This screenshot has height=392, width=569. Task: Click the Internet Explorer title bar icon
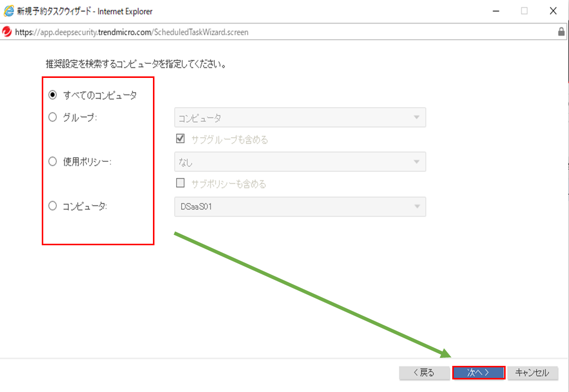pyautogui.click(x=9, y=11)
